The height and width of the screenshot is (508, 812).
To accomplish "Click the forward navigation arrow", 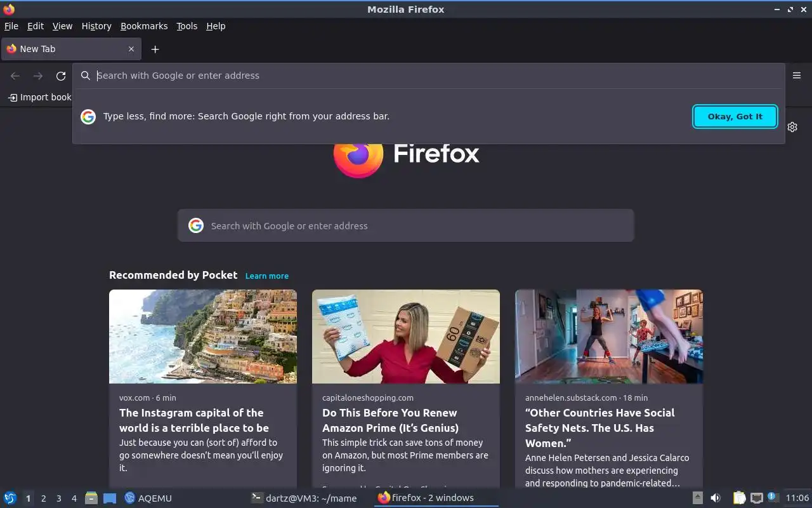I will point(38,76).
